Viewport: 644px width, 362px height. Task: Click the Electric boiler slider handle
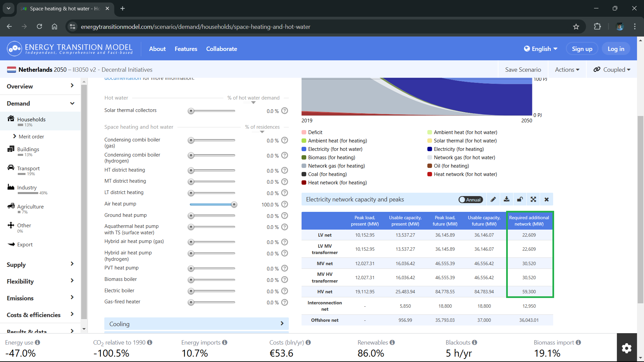[191, 291]
